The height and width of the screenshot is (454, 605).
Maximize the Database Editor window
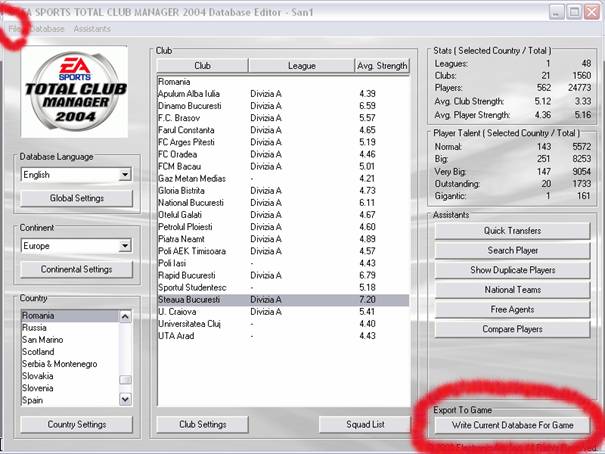pyautogui.click(x=574, y=12)
